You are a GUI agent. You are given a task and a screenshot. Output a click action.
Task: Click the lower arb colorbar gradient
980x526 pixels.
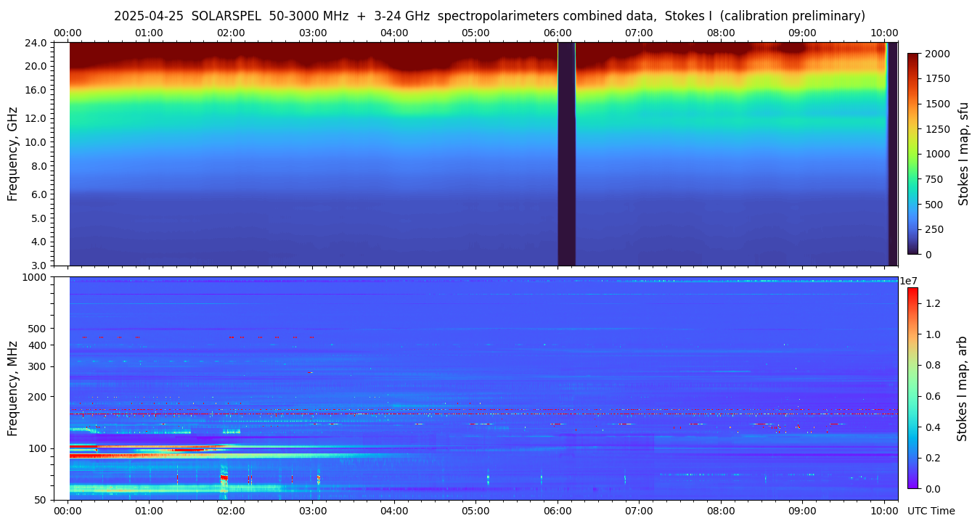(912, 388)
